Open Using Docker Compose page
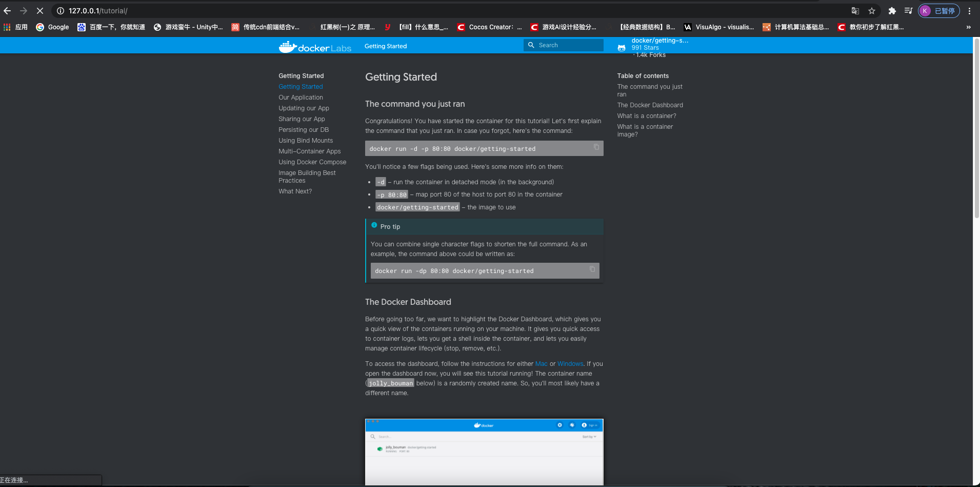This screenshot has height=487, width=980. click(312, 162)
